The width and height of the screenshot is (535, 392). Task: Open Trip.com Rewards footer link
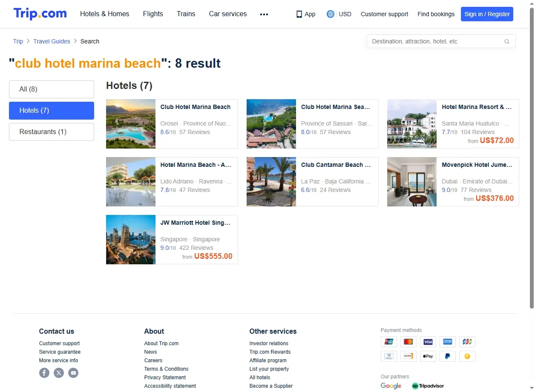tap(270, 352)
